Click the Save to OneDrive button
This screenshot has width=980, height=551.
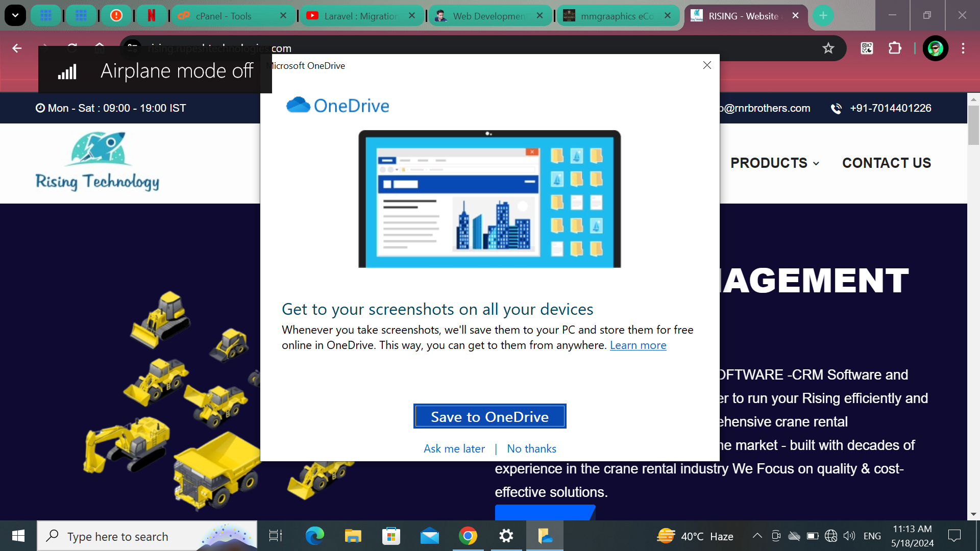[489, 416]
